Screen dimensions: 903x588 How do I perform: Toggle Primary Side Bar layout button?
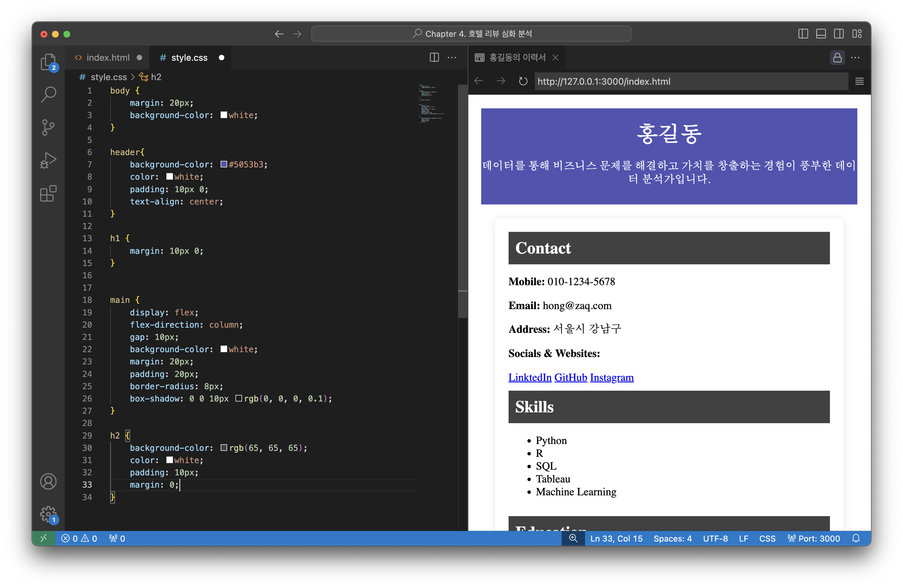tap(803, 34)
